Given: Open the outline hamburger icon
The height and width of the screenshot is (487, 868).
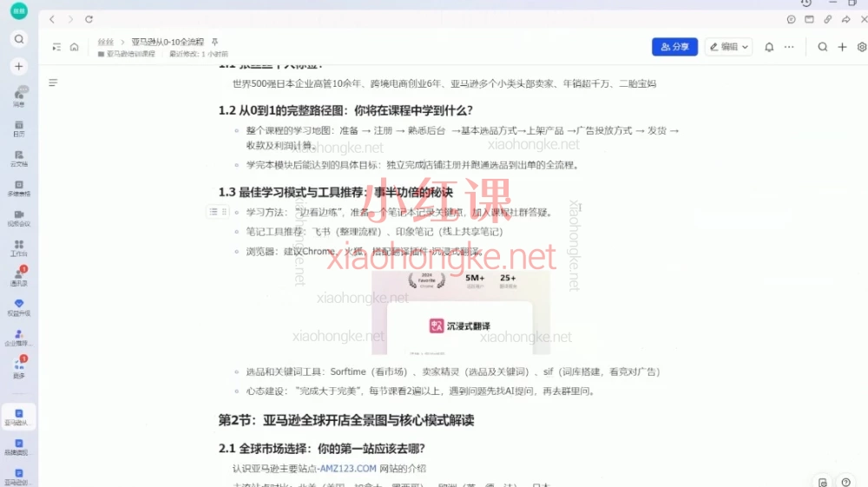Looking at the screenshot, I should [53, 82].
